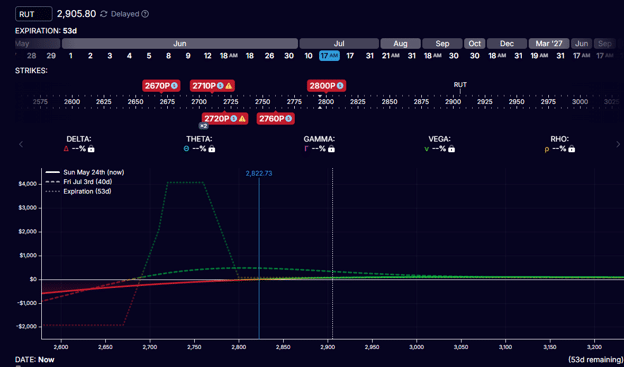Click the ×2 quantity badge under 2720P
Image resolution: width=624 pixels, height=367 pixels.
click(204, 126)
